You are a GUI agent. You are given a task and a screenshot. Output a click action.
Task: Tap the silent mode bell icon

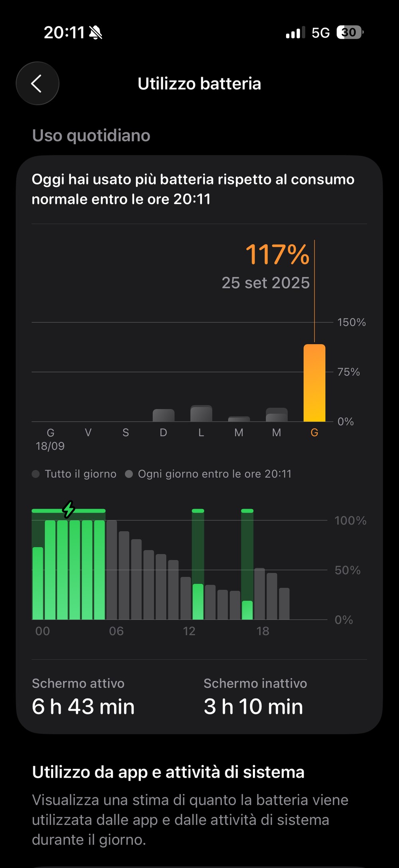click(x=95, y=33)
